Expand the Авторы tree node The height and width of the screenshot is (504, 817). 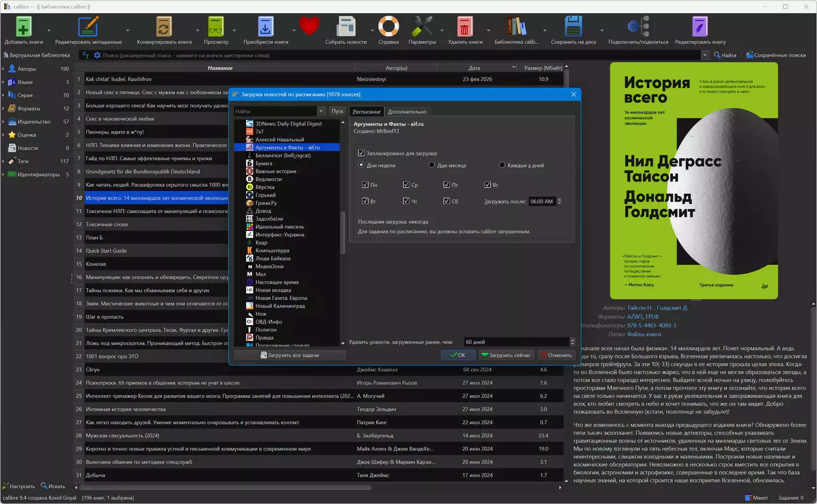point(3,69)
